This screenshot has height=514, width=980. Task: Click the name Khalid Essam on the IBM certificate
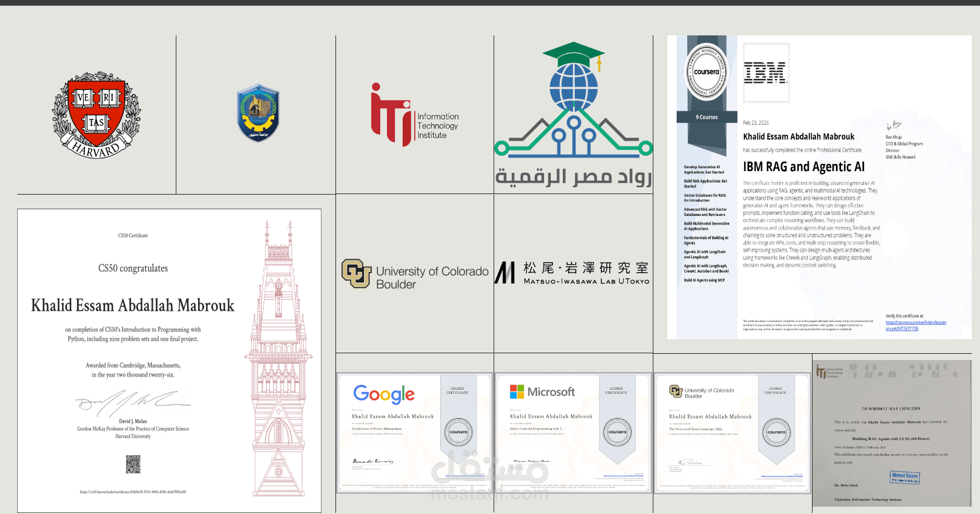798,137
